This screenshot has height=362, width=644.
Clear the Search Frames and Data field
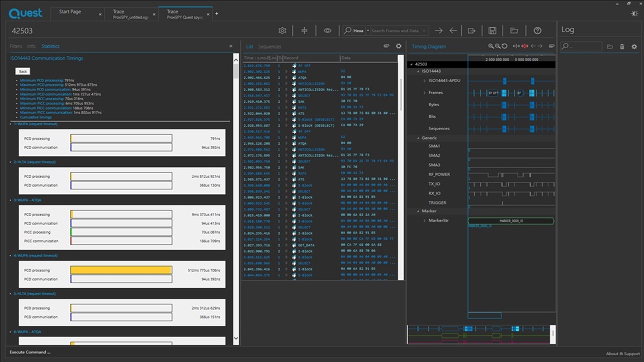tap(424, 31)
